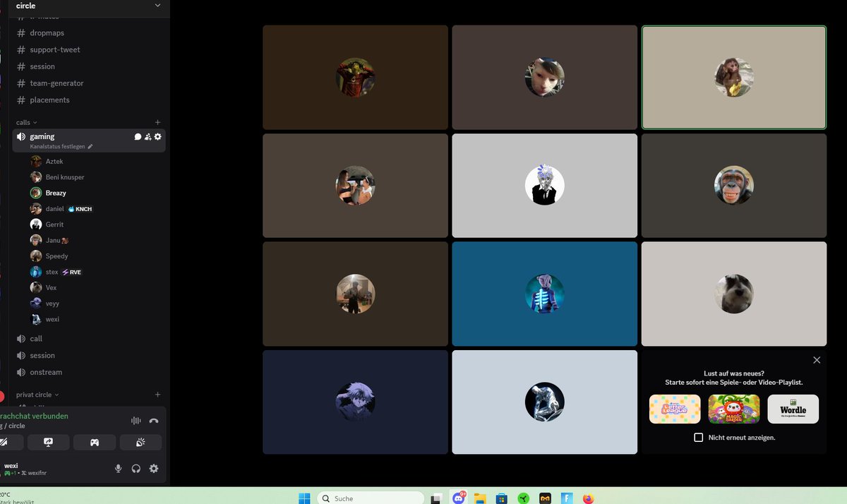Open Discord from the taskbar
This screenshot has width=847, height=504.
pyautogui.click(x=459, y=498)
